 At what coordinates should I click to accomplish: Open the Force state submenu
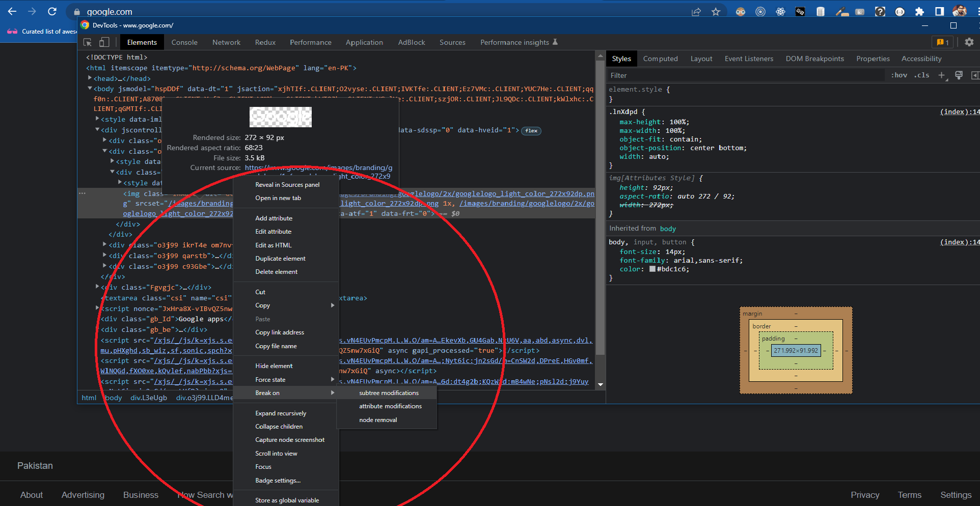(286, 380)
